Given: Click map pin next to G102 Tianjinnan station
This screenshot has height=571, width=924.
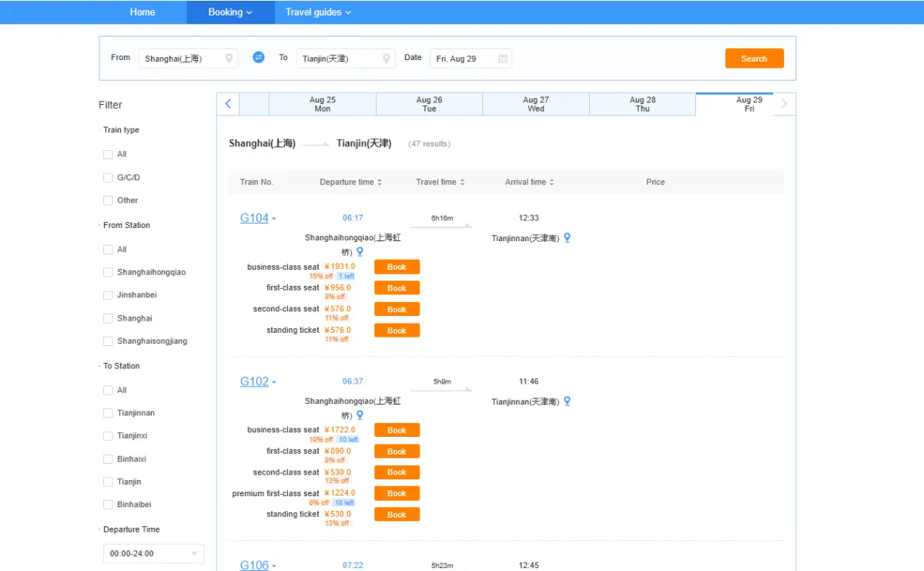Looking at the screenshot, I should (x=567, y=401).
